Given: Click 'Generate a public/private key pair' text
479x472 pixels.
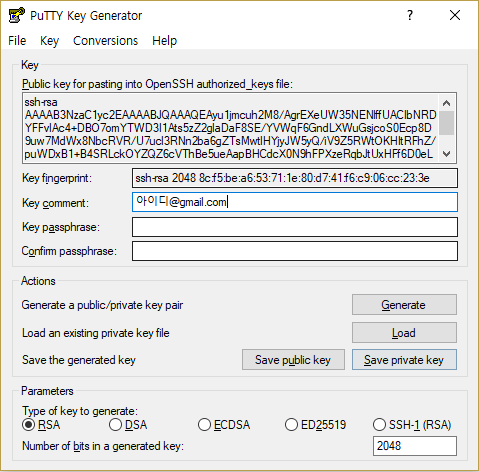Looking at the screenshot, I should pyautogui.click(x=102, y=305).
